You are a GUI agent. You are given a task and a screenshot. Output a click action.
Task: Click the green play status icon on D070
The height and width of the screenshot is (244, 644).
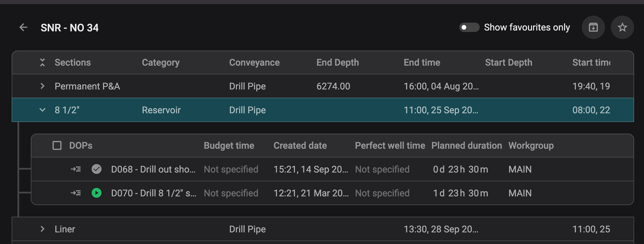[x=97, y=193]
